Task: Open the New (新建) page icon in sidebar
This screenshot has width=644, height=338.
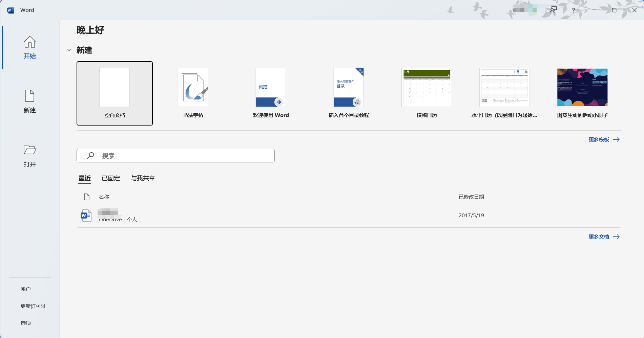Action: 29,96
